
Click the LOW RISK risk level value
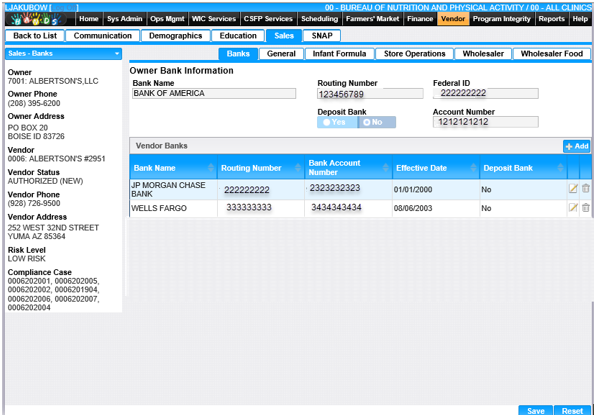(x=27, y=259)
